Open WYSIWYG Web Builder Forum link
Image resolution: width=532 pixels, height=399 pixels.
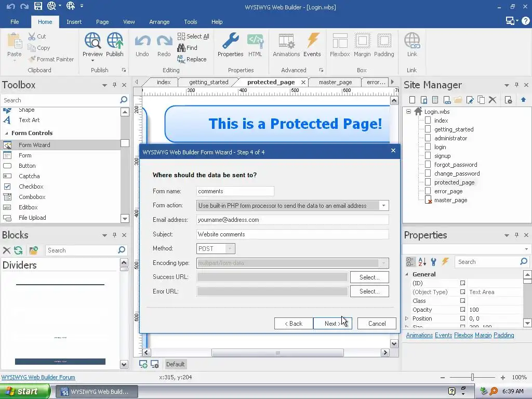point(38,377)
